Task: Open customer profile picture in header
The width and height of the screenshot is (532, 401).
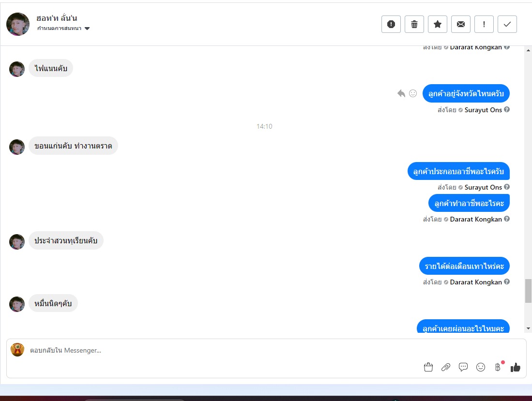Action: pyautogui.click(x=18, y=24)
